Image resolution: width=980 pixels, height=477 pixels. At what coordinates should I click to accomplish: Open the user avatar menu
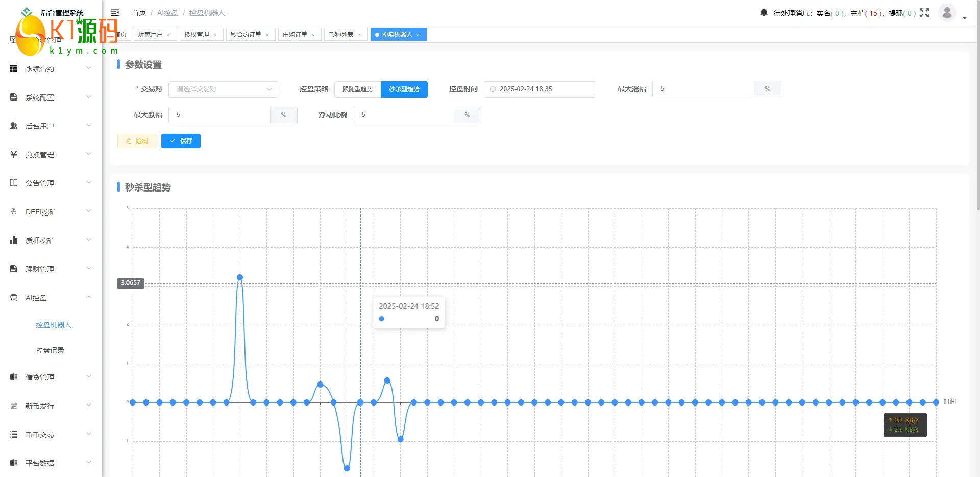pos(947,13)
